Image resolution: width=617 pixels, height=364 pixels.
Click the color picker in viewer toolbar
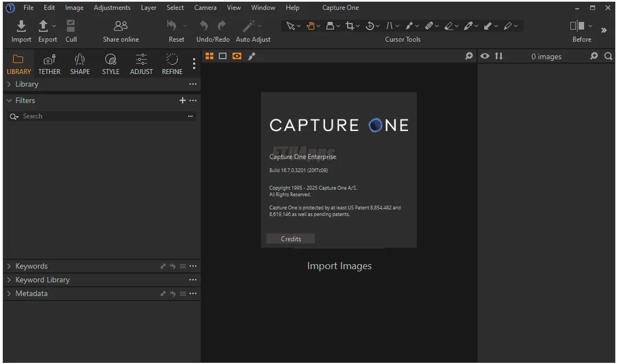point(252,56)
